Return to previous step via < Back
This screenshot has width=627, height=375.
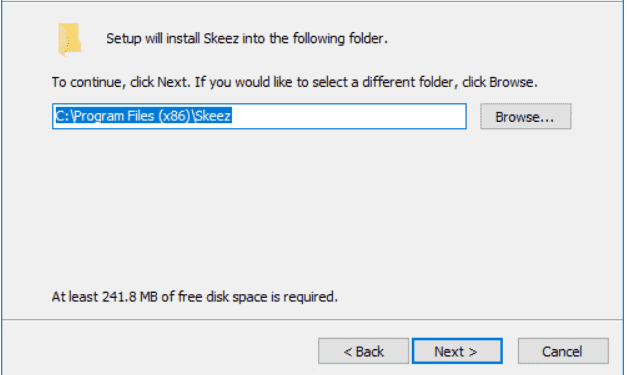363,351
